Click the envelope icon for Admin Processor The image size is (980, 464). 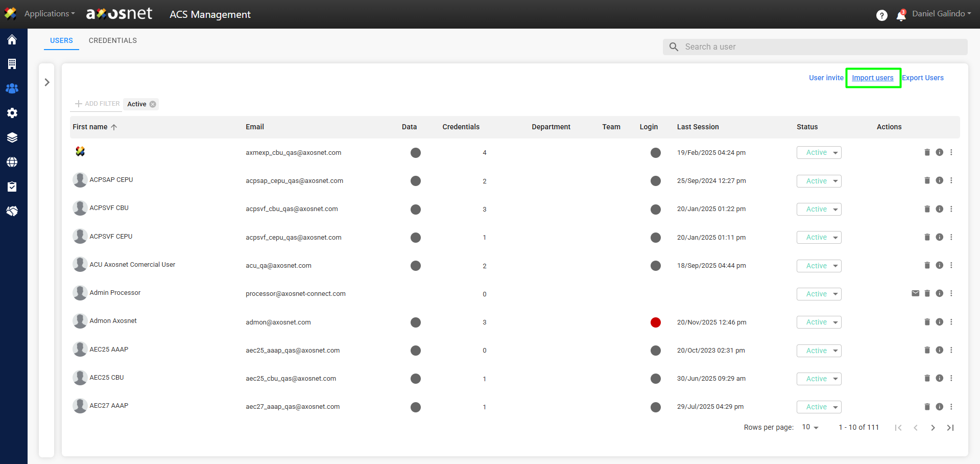coord(915,293)
